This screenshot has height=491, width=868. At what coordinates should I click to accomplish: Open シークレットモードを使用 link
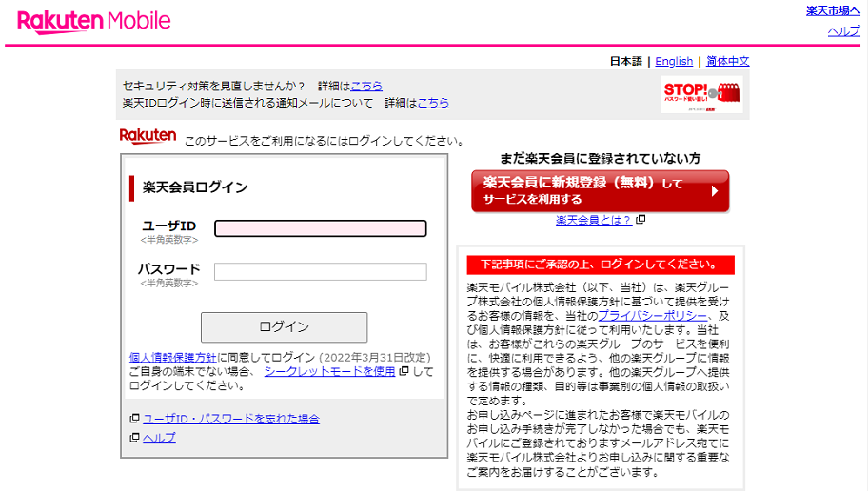[329, 371]
